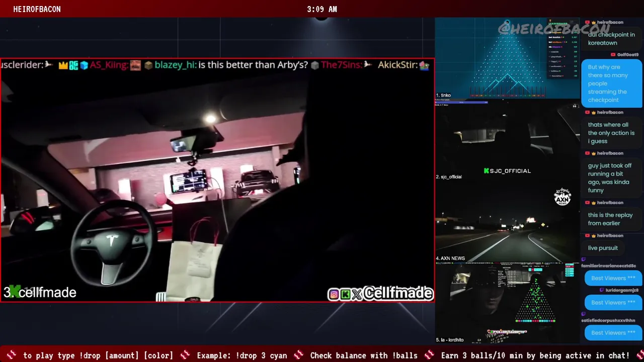Click 'Example: !drop 3 cyan' in bottom ticker
Screen dimensions: 644x362
(x=242, y=355)
